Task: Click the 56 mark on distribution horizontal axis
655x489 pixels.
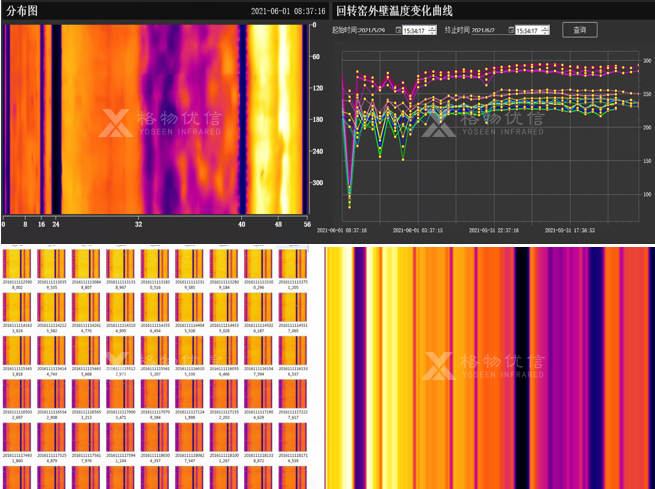Action: point(307,224)
